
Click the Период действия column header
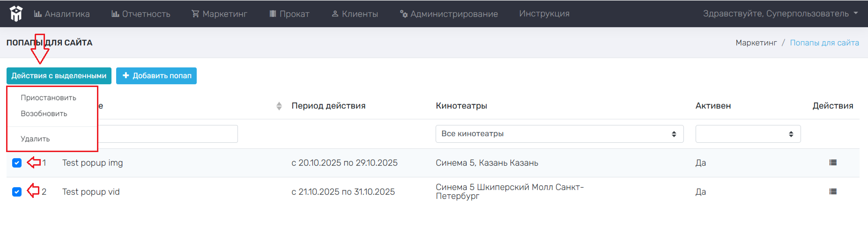(328, 106)
